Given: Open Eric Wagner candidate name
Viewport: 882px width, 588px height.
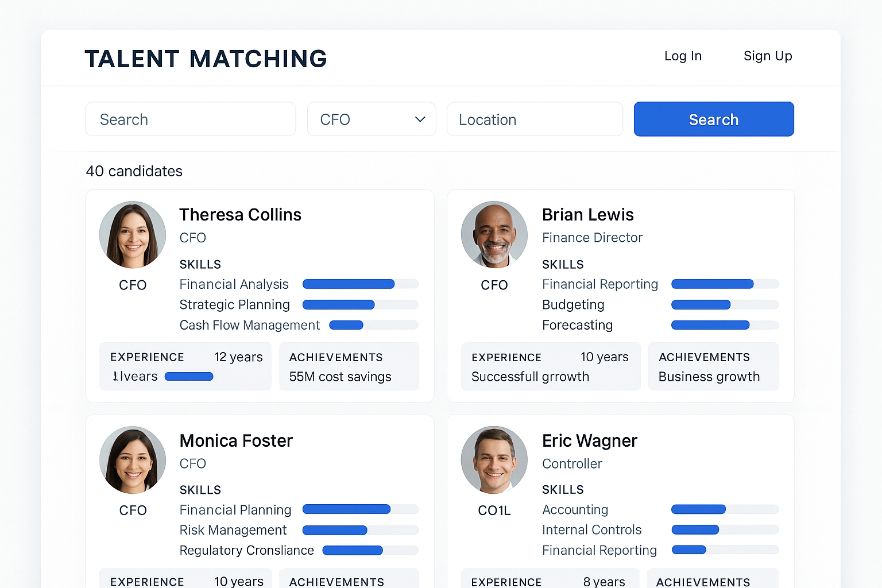Looking at the screenshot, I should pos(589,440).
